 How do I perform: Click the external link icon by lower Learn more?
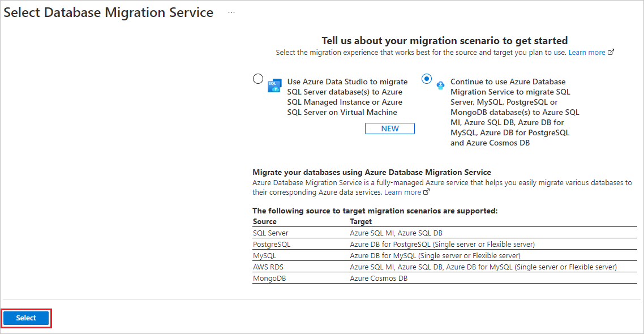point(426,192)
